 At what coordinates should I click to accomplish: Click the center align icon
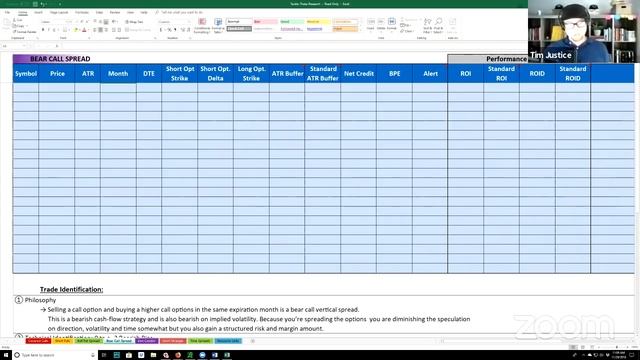point(100,30)
